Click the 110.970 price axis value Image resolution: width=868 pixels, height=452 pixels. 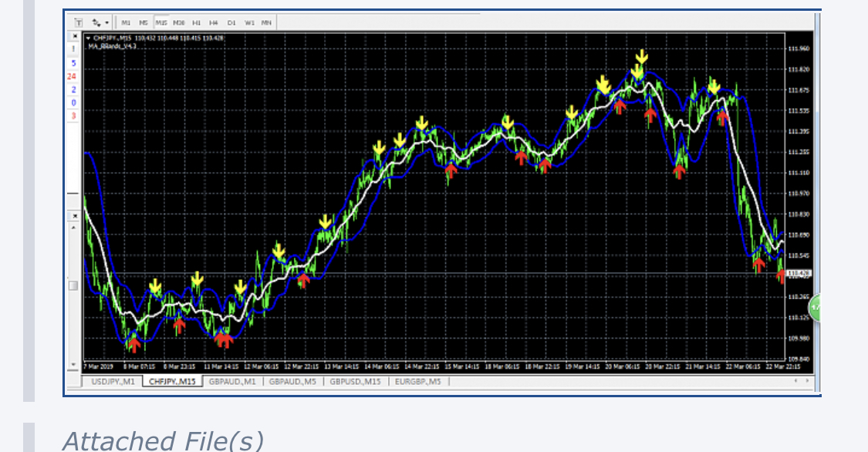[799, 194]
